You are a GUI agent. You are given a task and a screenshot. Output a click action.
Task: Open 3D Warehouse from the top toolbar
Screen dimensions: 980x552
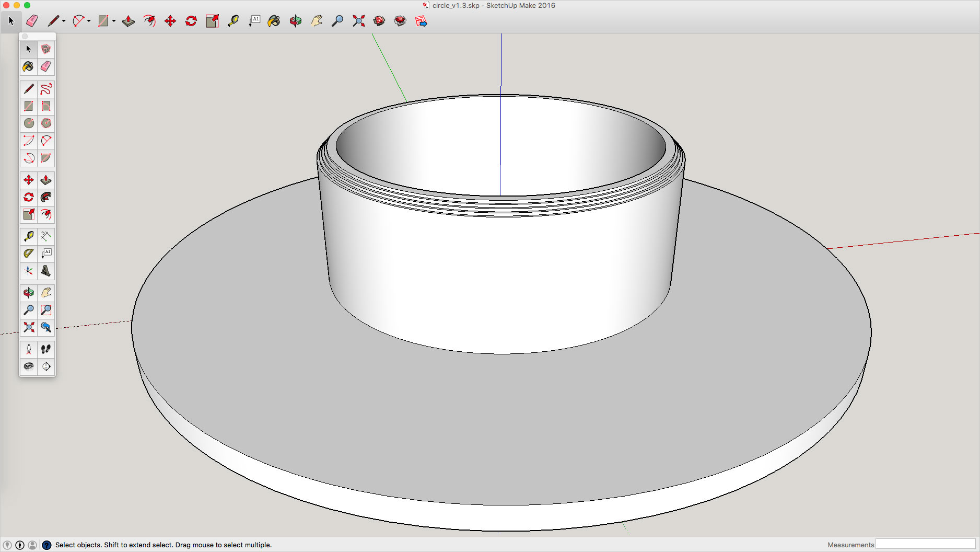point(379,21)
